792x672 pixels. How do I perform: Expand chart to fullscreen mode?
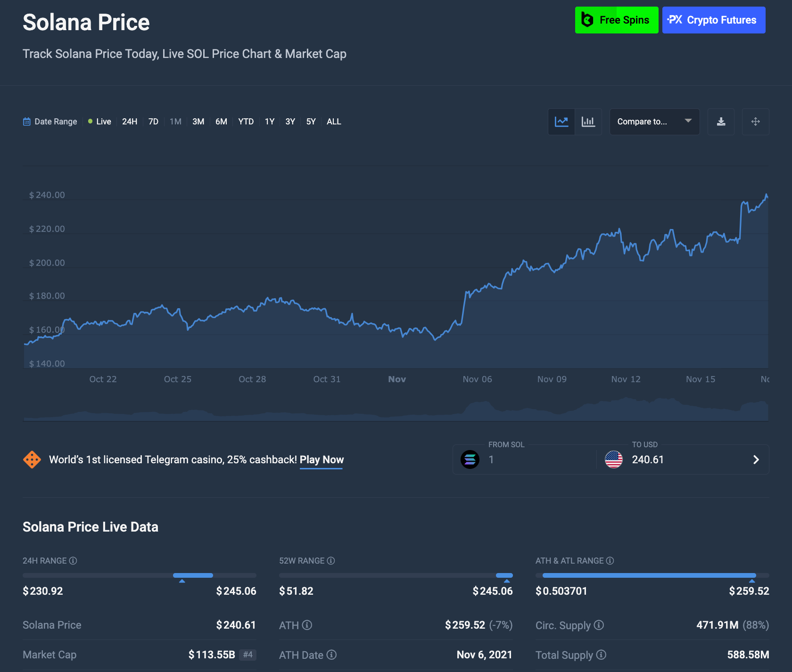tap(756, 122)
